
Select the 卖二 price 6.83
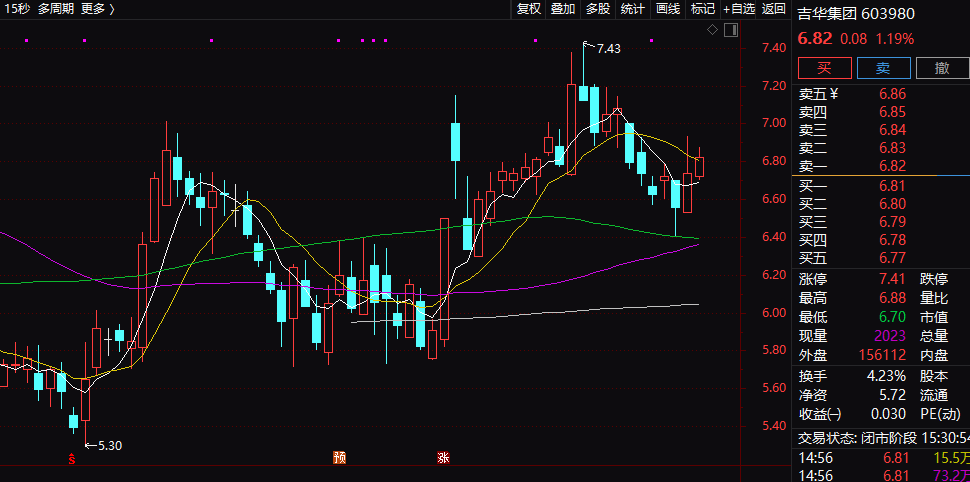(x=892, y=148)
